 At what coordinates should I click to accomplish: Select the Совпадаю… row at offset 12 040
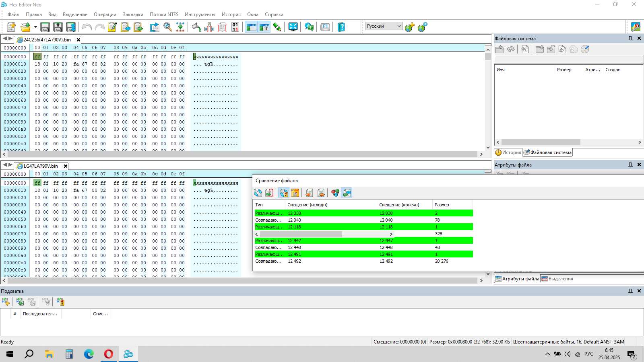click(x=364, y=220)
